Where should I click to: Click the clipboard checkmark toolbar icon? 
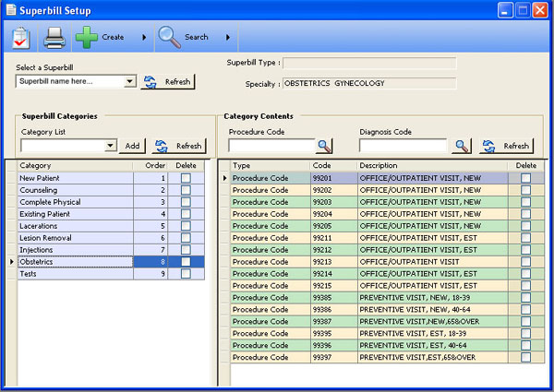(x=22, y=38)
